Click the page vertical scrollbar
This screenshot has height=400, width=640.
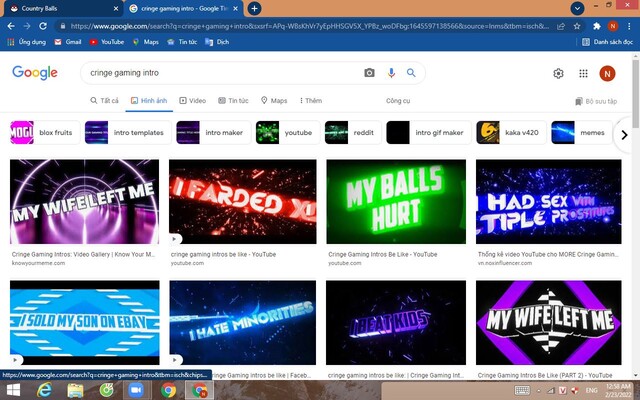pyautogui.click(x=636, y=94)
